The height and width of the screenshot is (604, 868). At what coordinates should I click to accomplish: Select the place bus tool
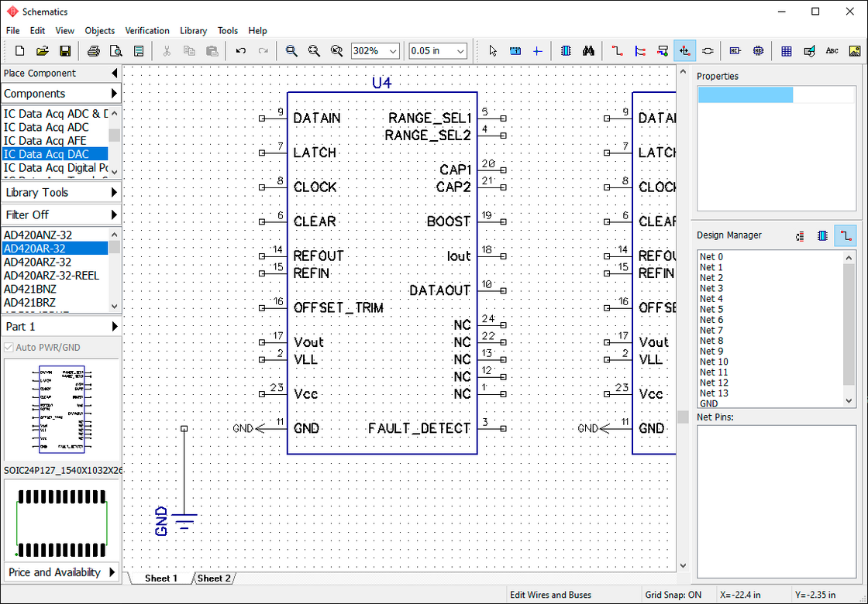click(640, 51)
